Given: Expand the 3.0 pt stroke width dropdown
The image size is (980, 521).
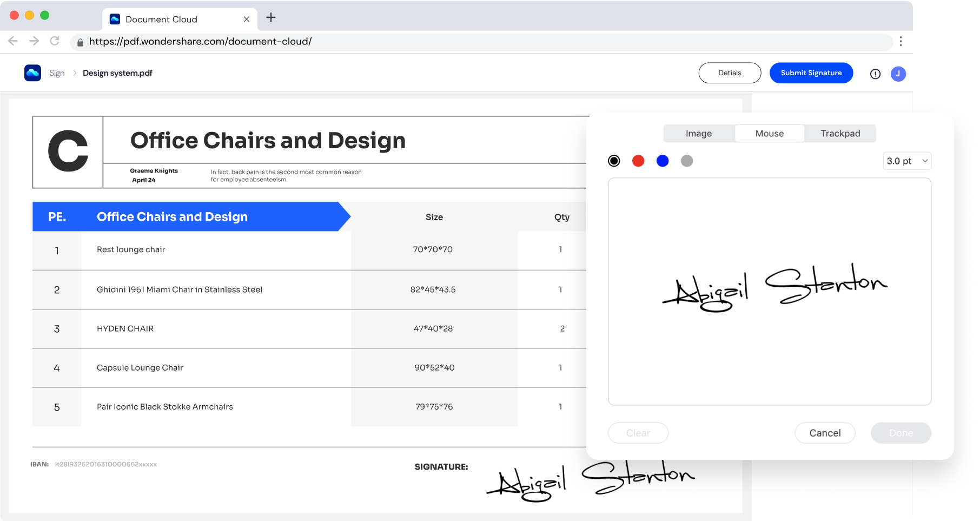Looking at the screenshot, I should pos(907,161).
